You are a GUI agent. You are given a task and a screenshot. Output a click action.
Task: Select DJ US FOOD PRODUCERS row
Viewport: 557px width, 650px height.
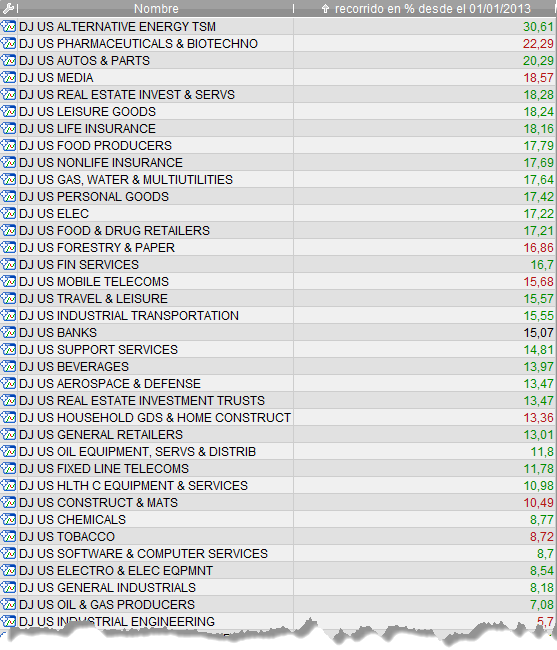[278, 146]
